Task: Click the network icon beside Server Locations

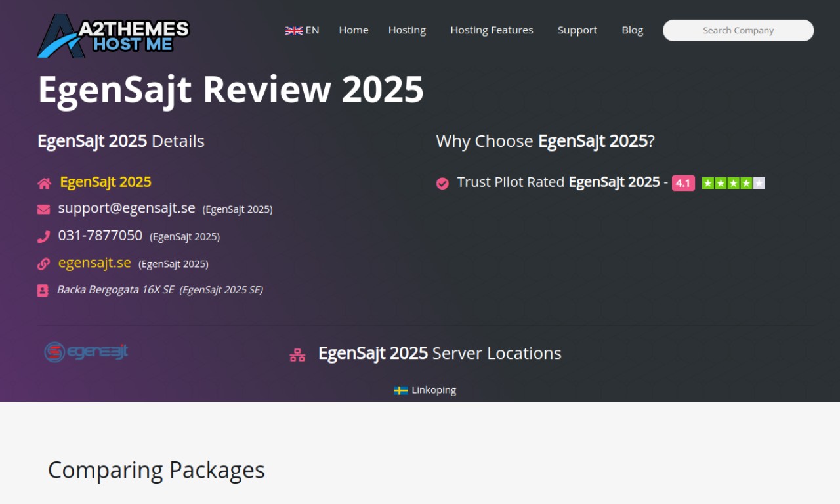Action: [297, 355]
